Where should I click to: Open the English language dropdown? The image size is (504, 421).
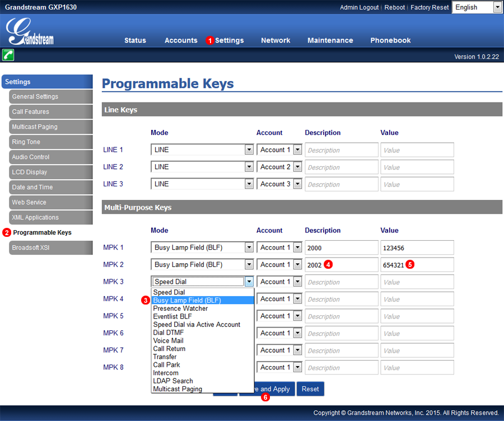click(x=477, y=7)
